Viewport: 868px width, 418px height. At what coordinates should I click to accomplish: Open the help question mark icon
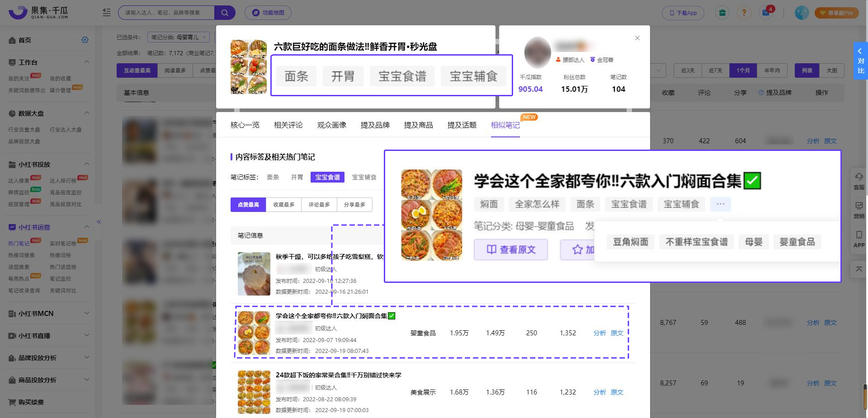pyautogui.click(x=744, y=13)
